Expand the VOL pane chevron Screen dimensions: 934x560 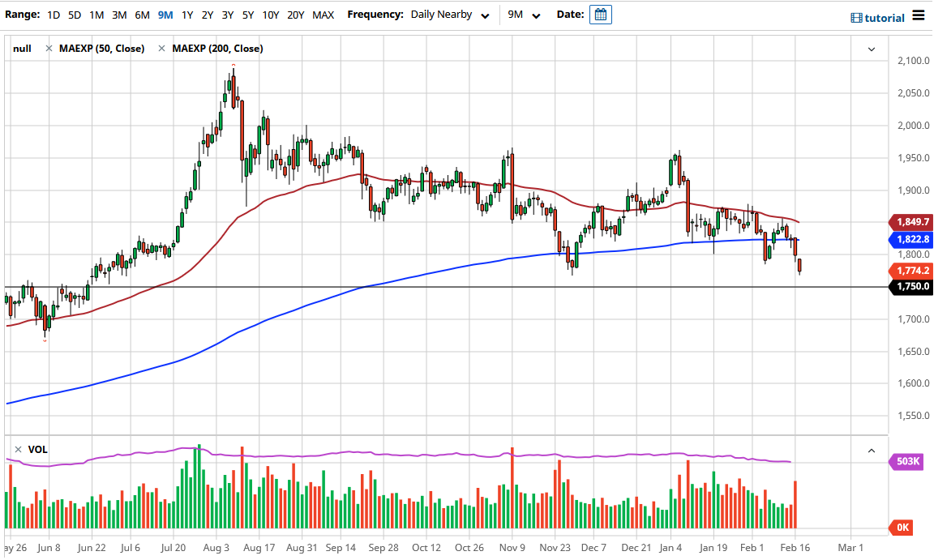tap(872, 450)
